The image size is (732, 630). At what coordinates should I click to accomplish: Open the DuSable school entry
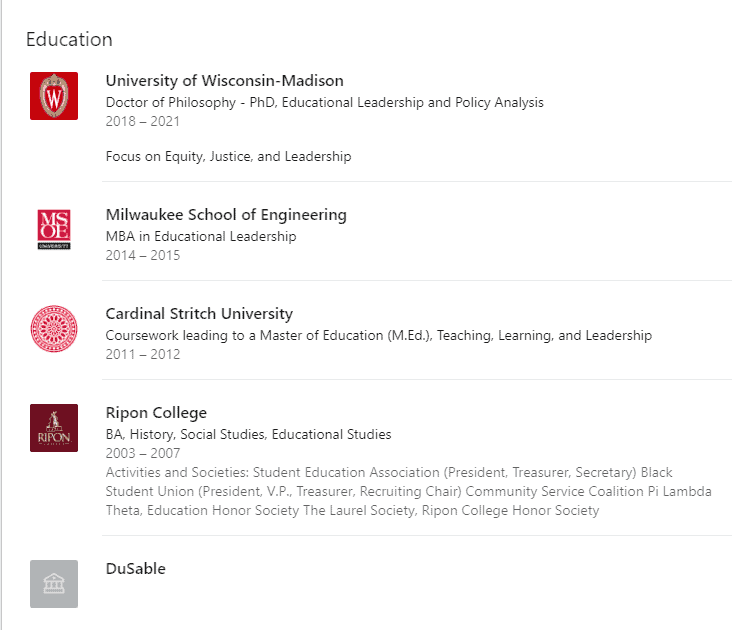coord(135,568)
